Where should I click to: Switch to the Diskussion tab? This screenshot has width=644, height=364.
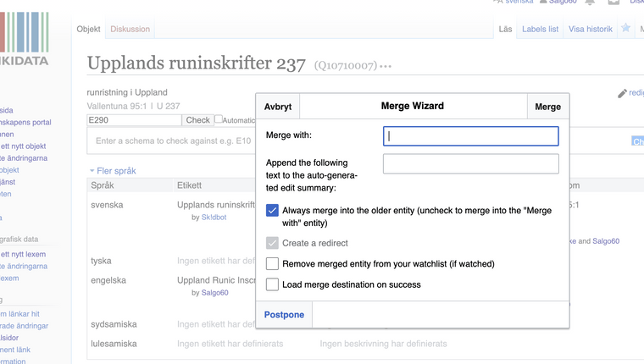tap(130, 29)
